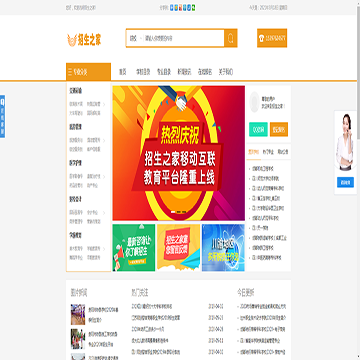Expand the fifth sidebar category group chevron
This screenshot has width=360, height=360.
104,248
